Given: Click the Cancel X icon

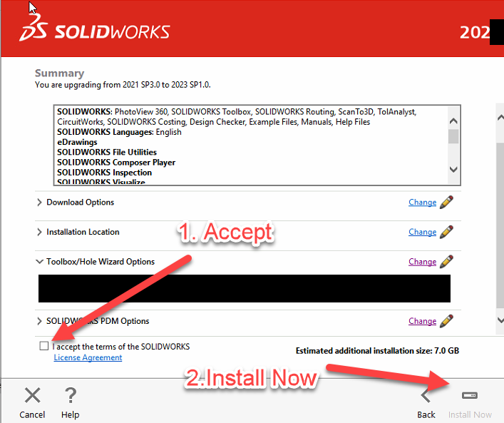Looking at the screenshot, I should tap(33, 395).
